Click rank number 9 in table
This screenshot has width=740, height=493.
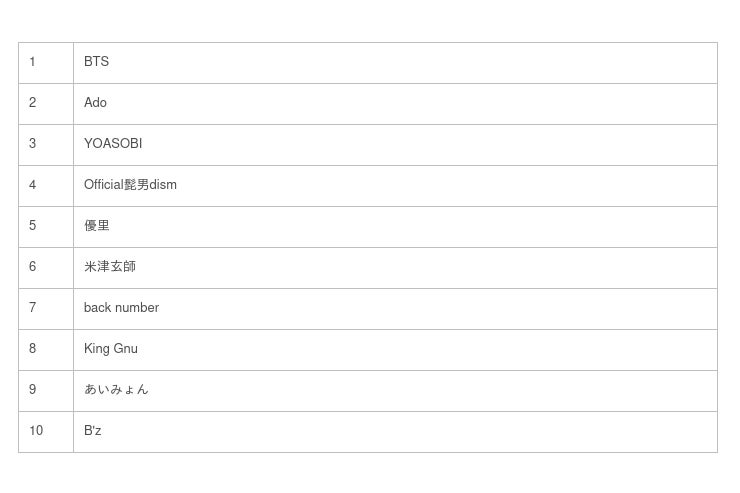coord(33,390)
